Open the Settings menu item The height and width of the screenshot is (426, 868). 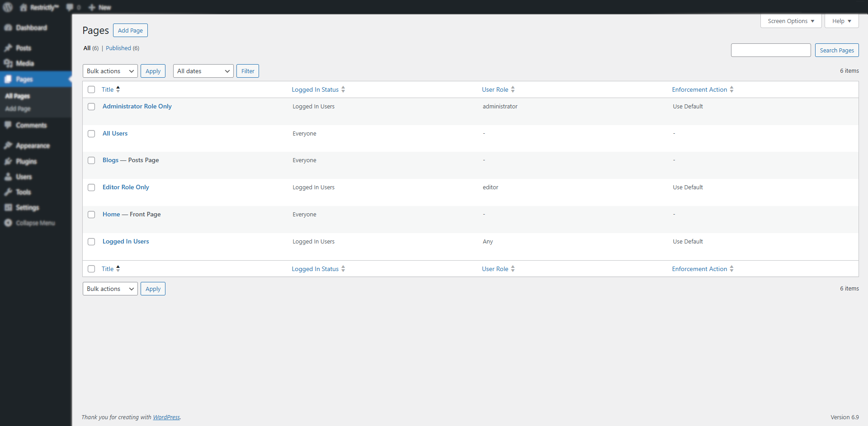(27, 208)
